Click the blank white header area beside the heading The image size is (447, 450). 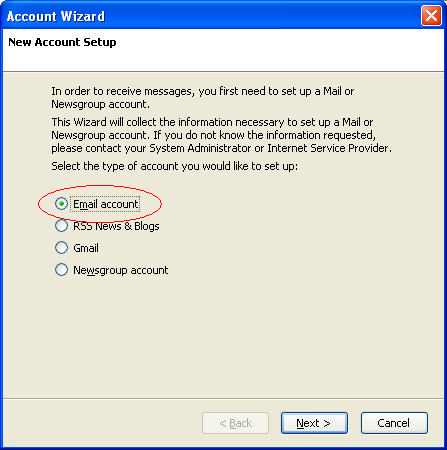click(280, 50)
